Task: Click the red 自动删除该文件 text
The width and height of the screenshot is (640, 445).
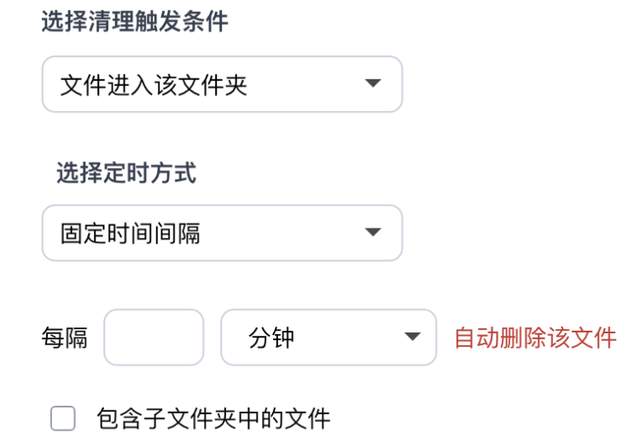Action: [535, 337]
